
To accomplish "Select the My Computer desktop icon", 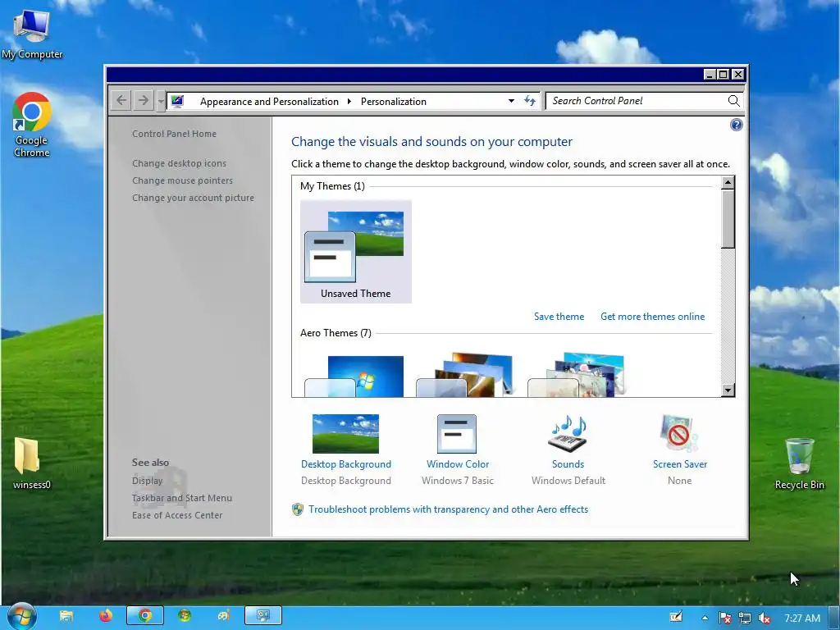I will 32,33.
